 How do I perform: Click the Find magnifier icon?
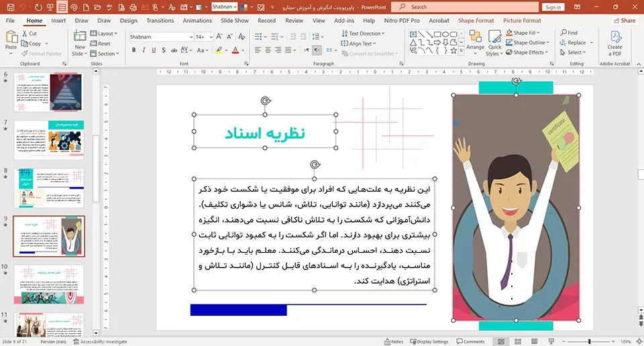tap(563, 32)
